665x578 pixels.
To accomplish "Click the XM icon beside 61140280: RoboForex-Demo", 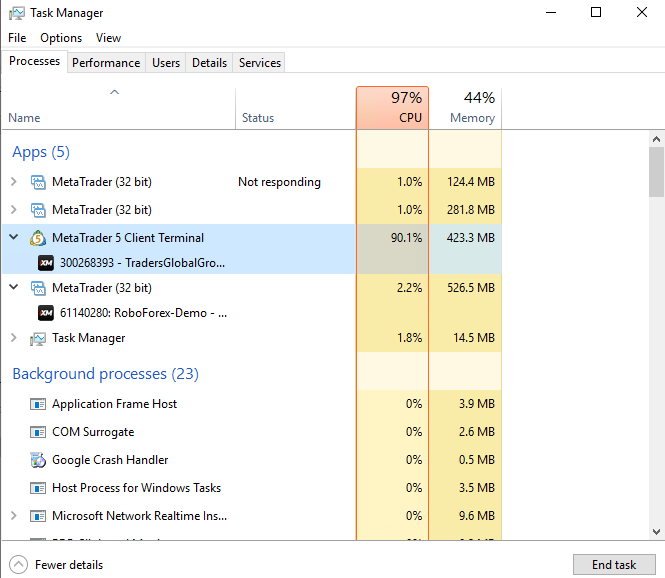I will 46,313.
